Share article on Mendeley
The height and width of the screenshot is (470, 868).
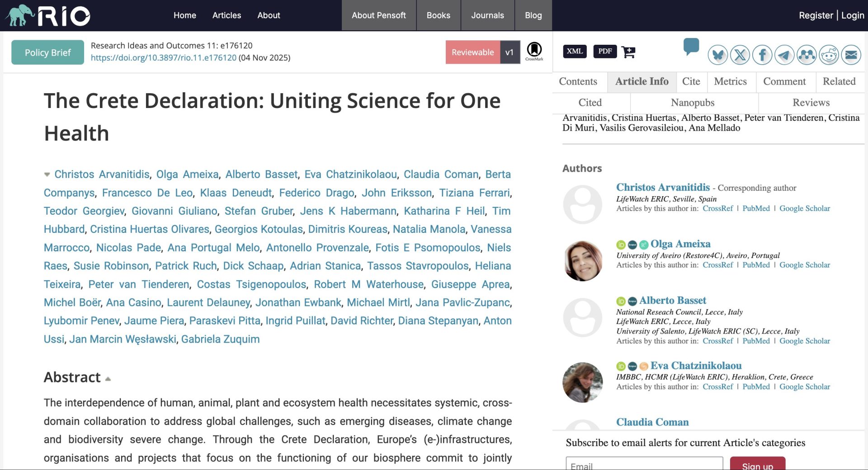point(807,55)
